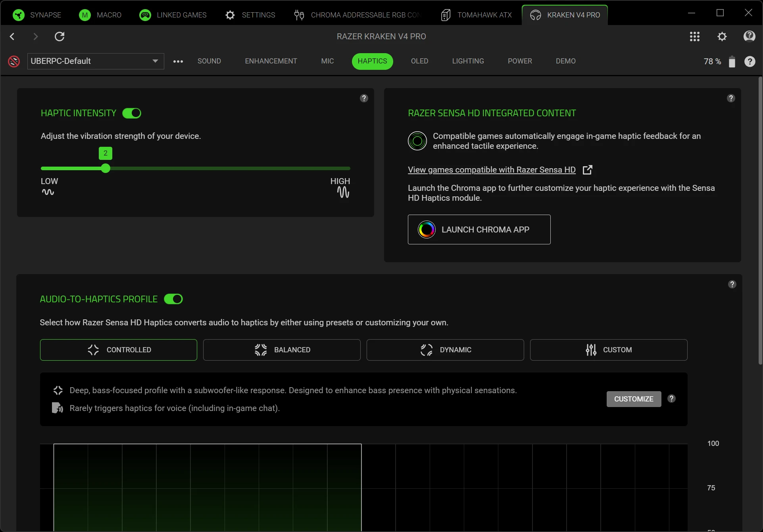Open the headset feedback icon top right
763x532 pixels.
coord(749,36)
